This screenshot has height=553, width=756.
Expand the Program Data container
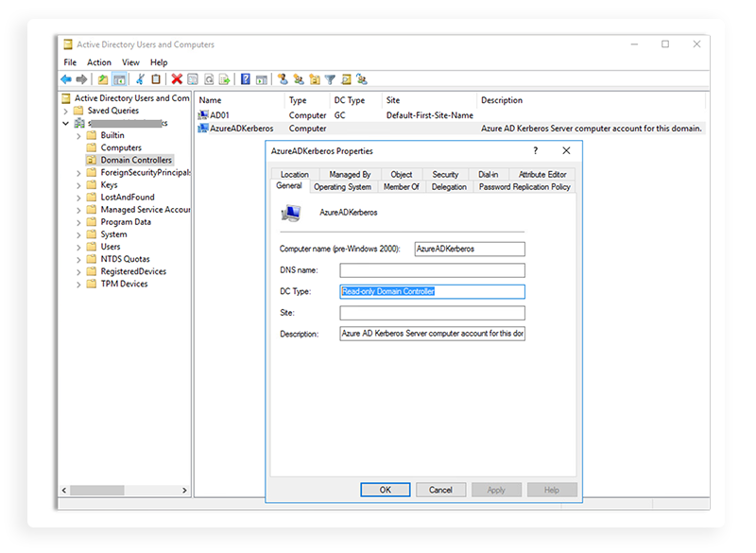78,222
